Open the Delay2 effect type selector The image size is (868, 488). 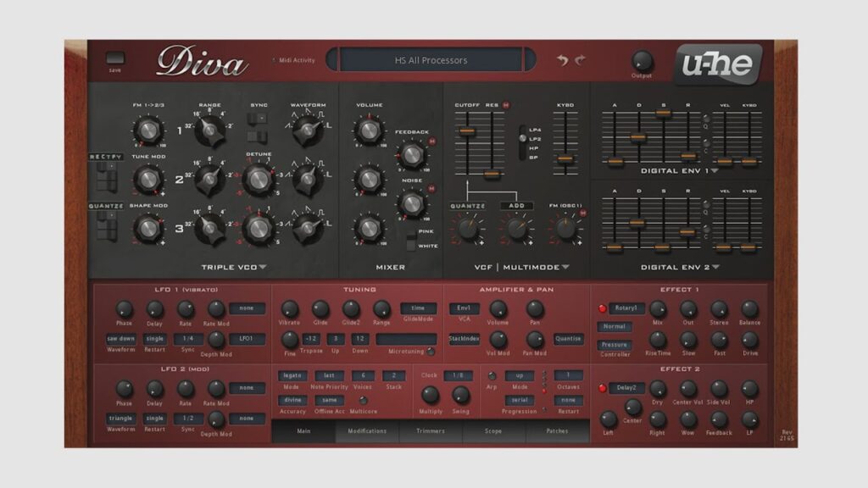[626, 388]
